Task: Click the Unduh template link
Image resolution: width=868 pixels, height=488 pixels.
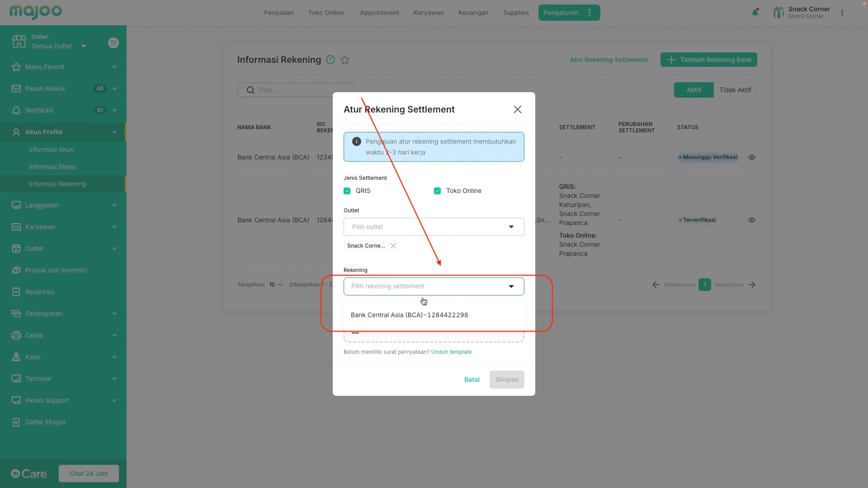Action: [x=451, y=352]
